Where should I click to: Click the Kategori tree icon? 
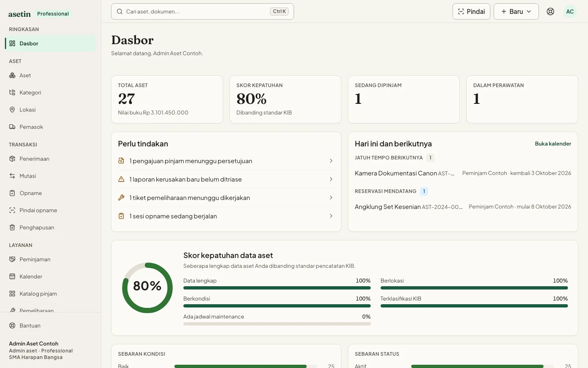coord(12,92)
